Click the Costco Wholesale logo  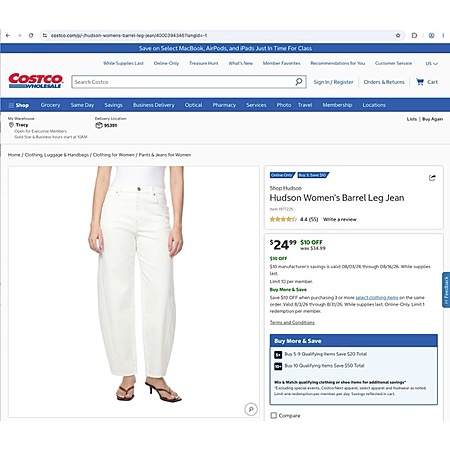pyautogui.click(x=36, y=81)
